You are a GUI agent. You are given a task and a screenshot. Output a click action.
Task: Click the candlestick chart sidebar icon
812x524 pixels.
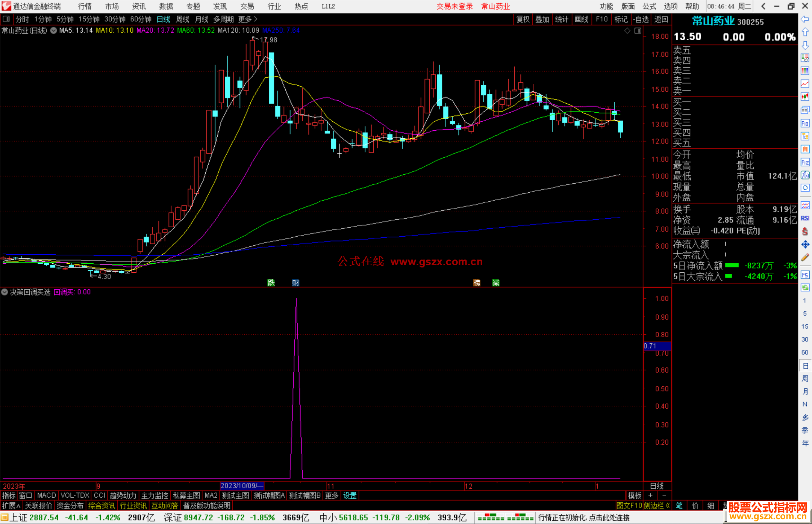click(805, 97)
